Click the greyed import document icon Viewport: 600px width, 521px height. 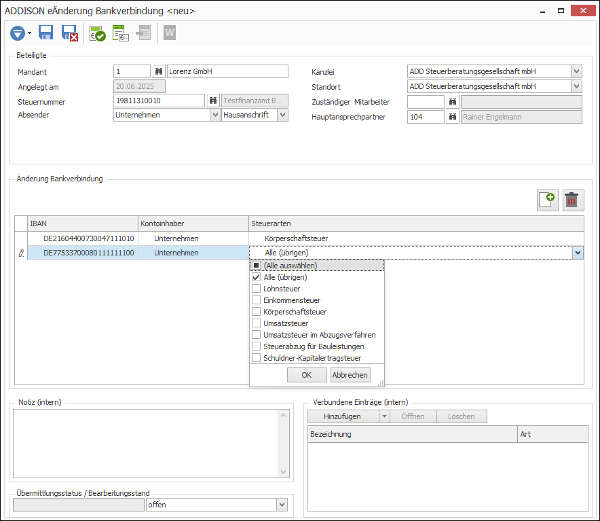144,33
